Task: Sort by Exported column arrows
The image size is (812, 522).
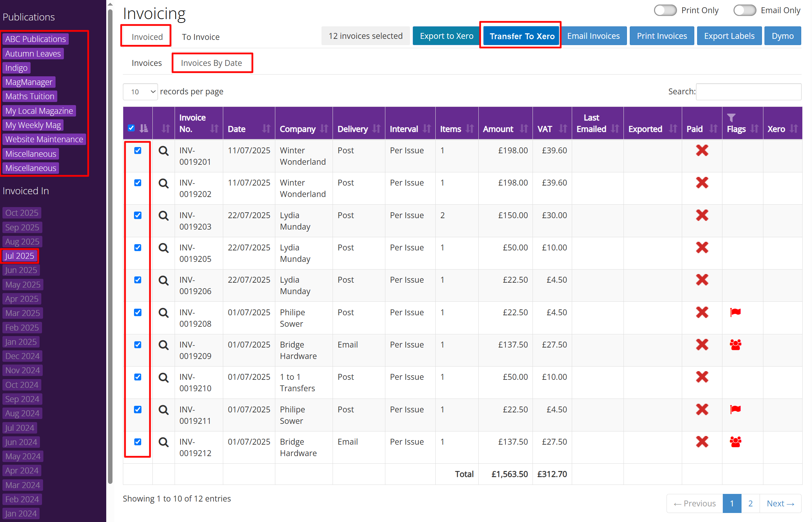Action: coord(673,129)
